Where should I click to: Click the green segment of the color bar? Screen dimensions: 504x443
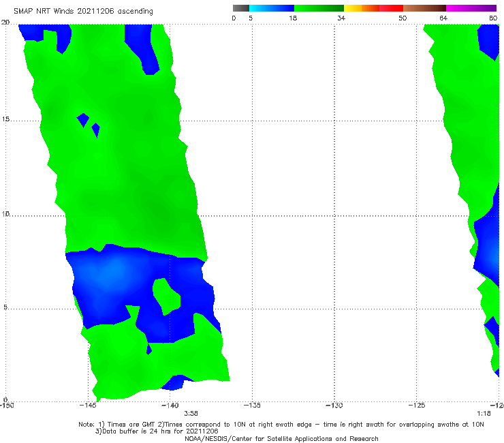click(319, 8)
